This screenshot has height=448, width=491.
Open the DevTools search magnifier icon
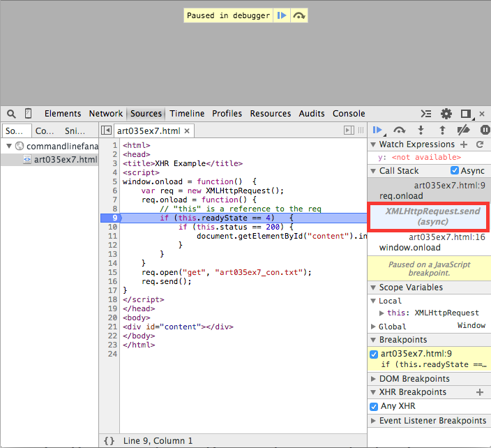pyautogui.click(x=11, y=114)
